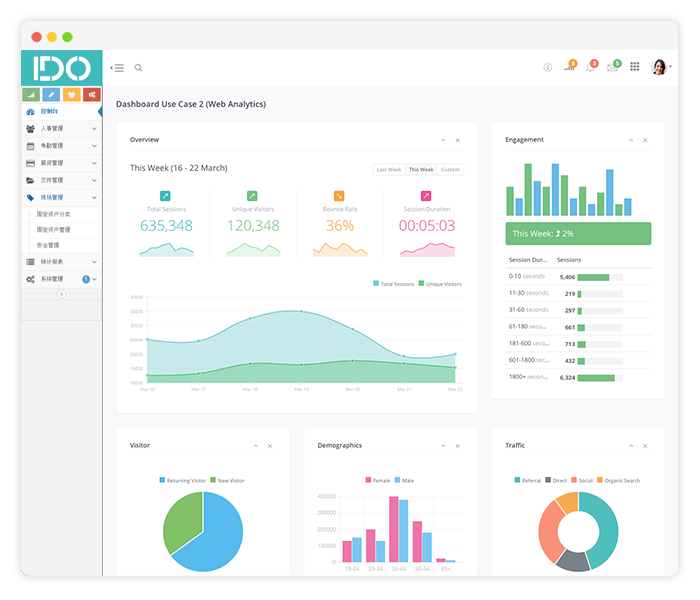700x600 pixels.
Task: Click the teal Total Sessions arrow icon
Action: click(165, 196)
